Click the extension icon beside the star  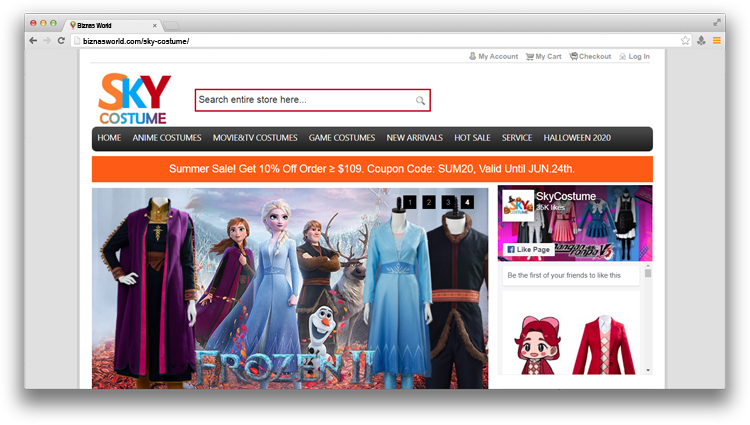701,41
